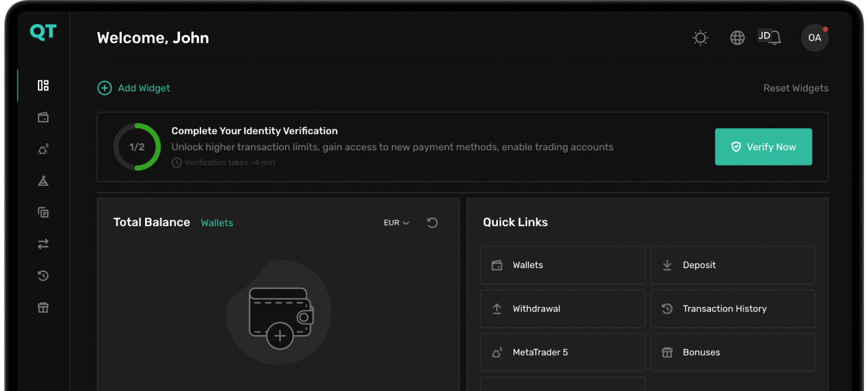Image resolution: width=868 pixels, height=391 pixels.
Task: Open the Dashboard from the sidebar
Action: 43,85
